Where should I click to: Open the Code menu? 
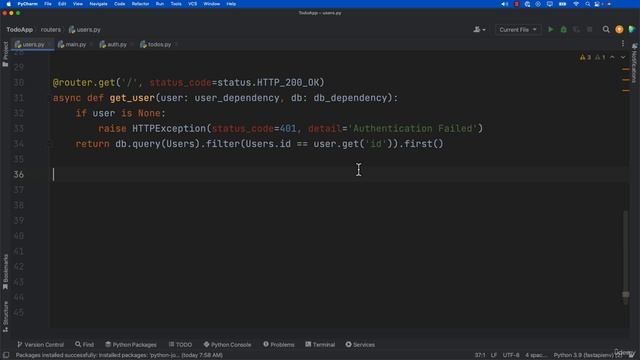[120, 4]
